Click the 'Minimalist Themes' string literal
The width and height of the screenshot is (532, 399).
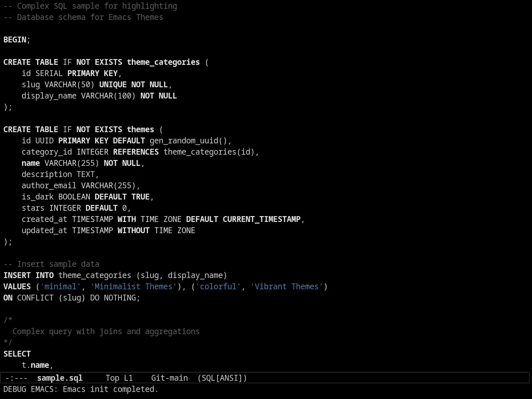pos(134,286)
